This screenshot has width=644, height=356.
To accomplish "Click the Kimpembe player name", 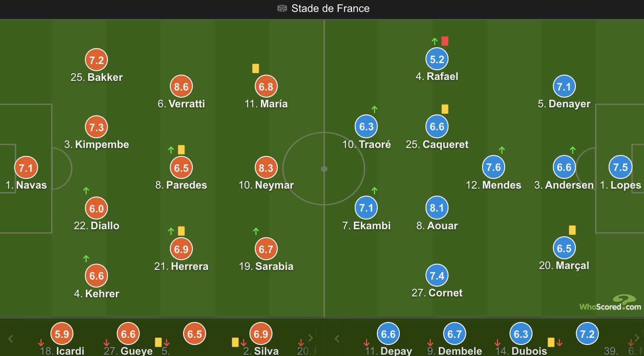I will pos(102,144).
